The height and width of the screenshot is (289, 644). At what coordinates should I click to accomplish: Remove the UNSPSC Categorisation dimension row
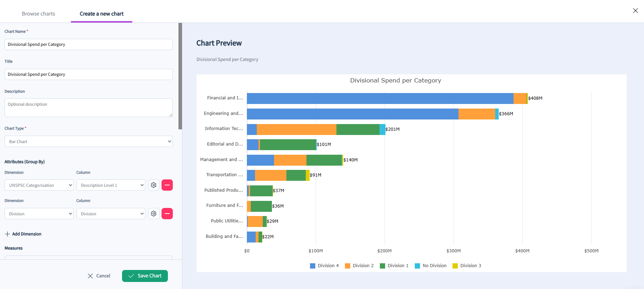click(167, 185)
